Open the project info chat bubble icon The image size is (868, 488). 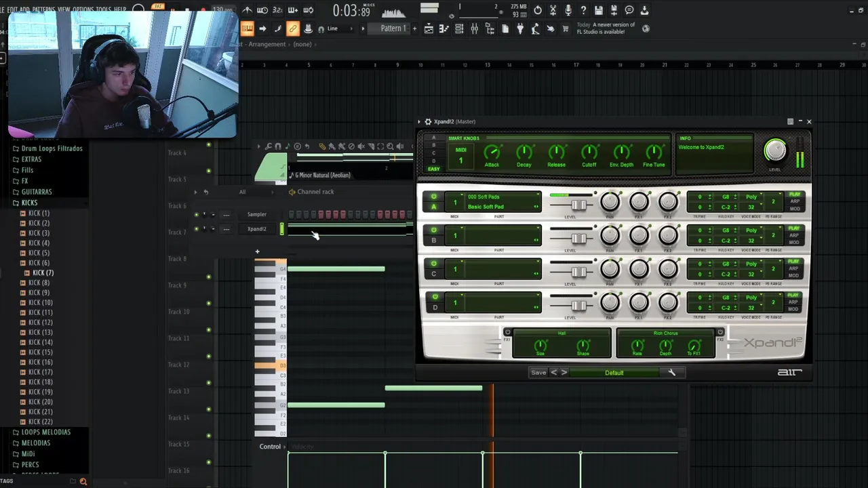click(629, 10)
